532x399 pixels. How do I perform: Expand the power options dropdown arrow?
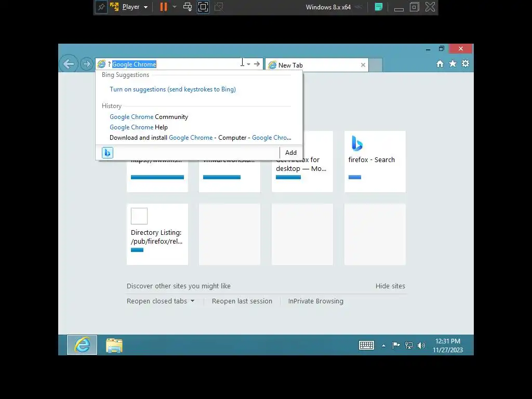[175, 7]
